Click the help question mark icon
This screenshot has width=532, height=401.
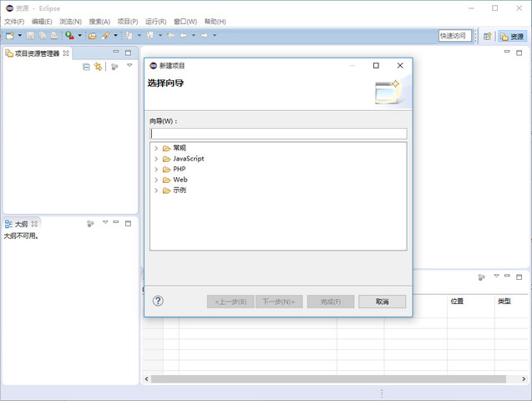(x=158, y=302)
